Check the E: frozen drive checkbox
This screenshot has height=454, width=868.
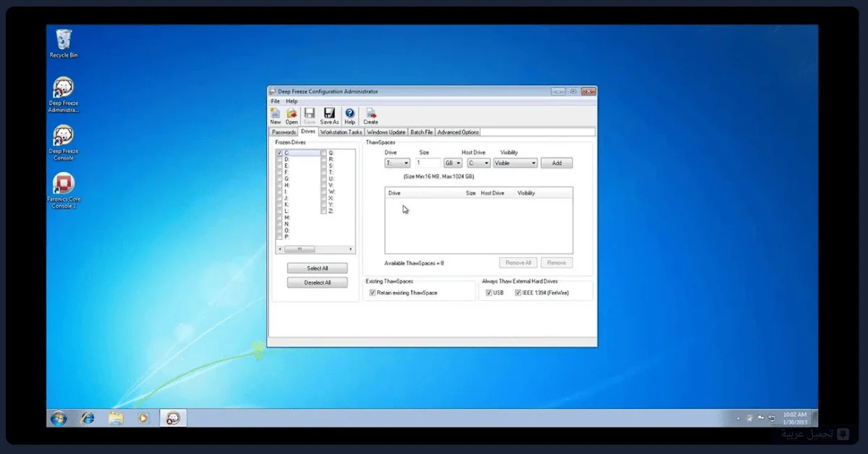click(279, 166)
